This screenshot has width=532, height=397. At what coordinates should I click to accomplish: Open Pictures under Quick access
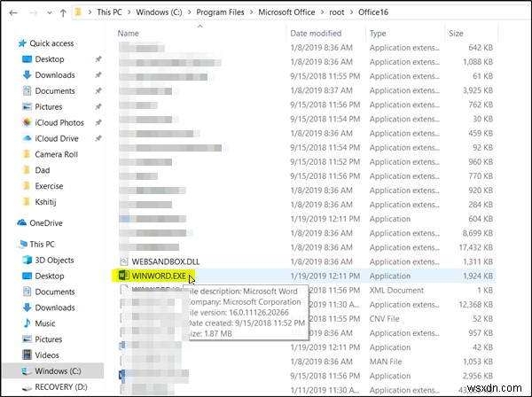(49, 107)
